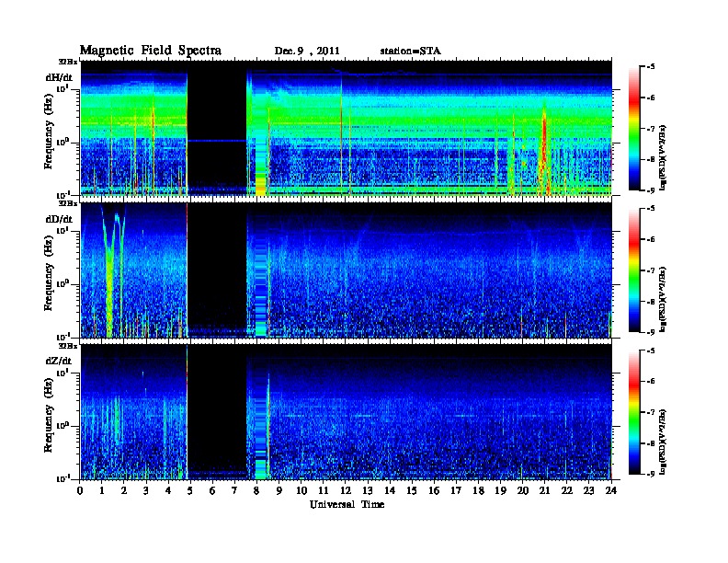Click hour "22" on the time axis
This screenshot has height=563, width=728.
point(567,490)
